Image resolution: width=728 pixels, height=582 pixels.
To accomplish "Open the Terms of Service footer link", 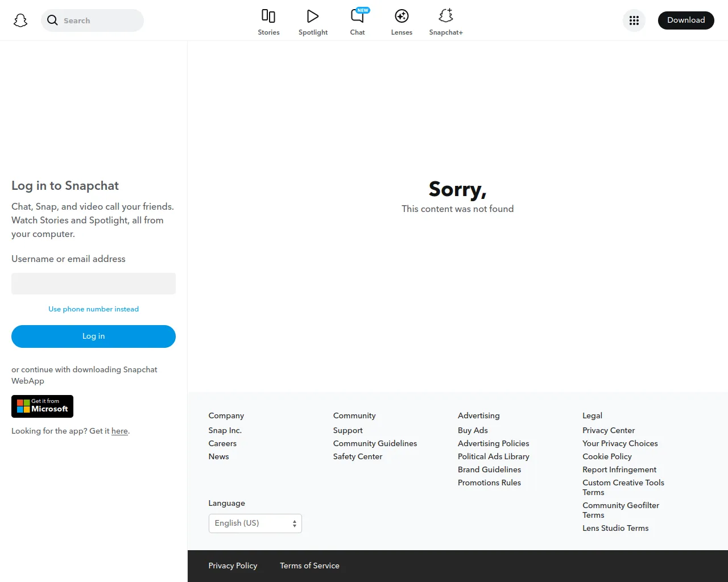I will point(309,566).
